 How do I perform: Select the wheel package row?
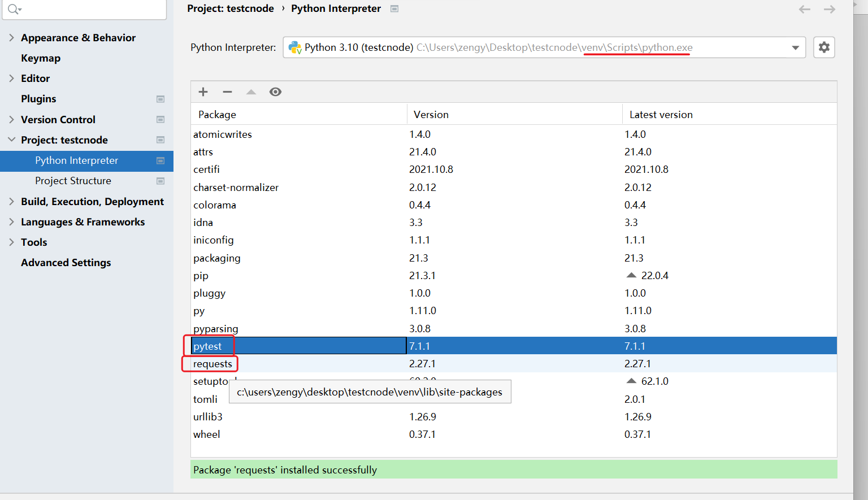coord(514,434)
